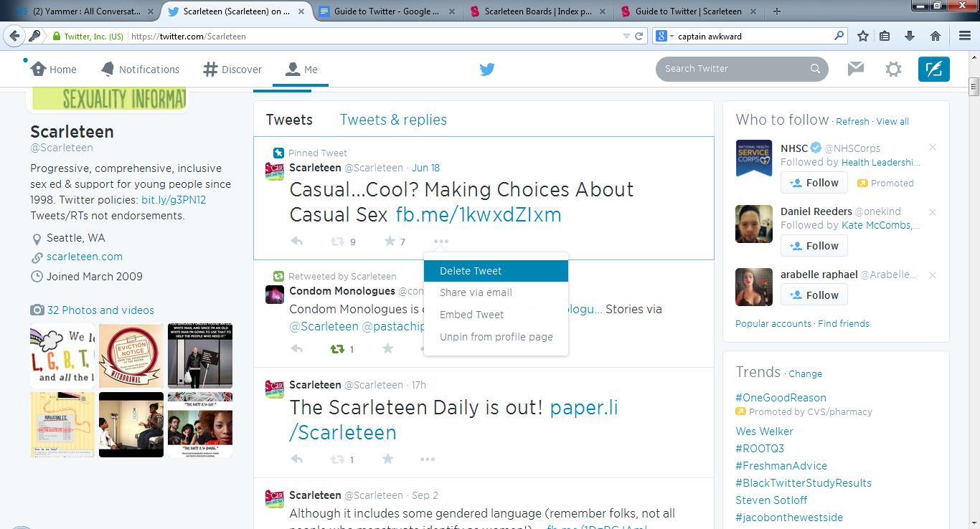
Task: Click the browser back arrow
Action: click(14, 36)
